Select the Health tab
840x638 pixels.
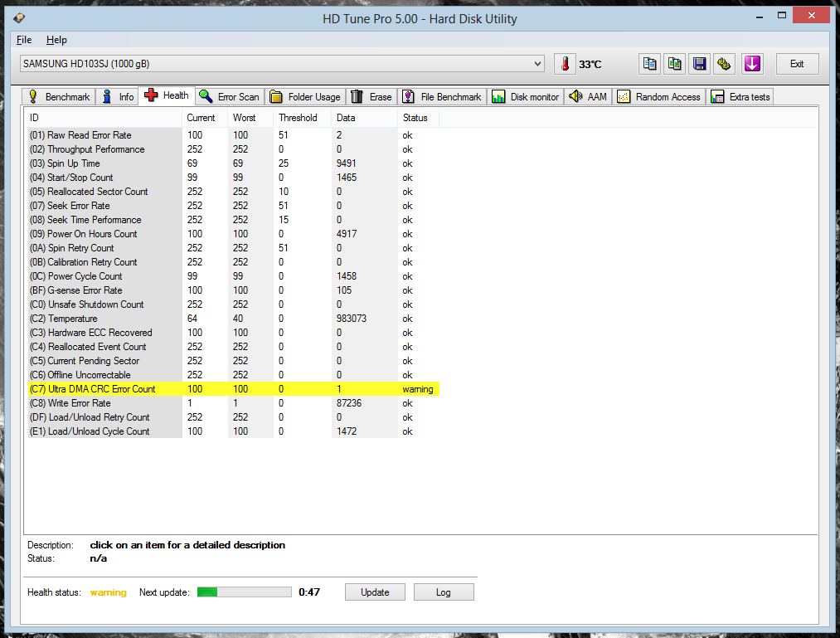click(167, 95)
